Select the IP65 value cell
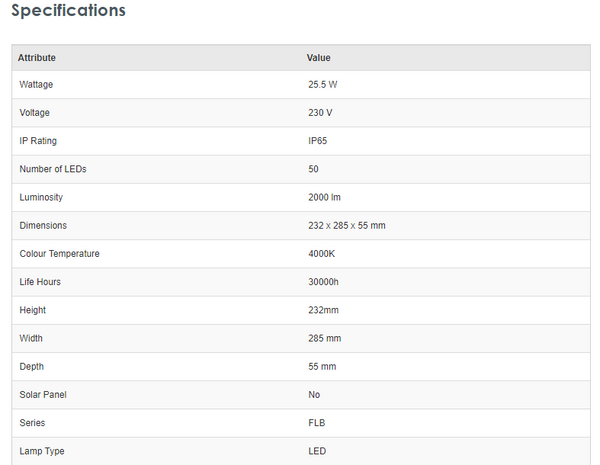This screenshot has height=465, width=600. click(318, 141)
